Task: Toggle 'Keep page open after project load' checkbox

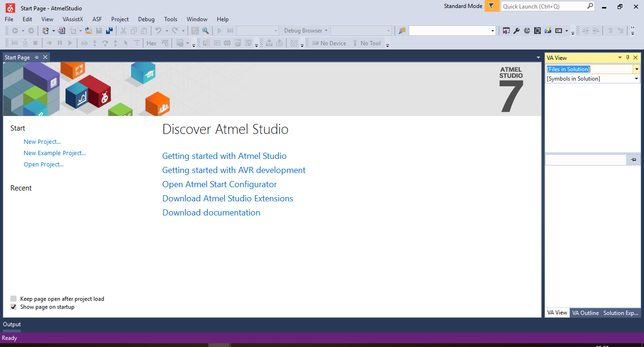Action: pyautogui.click(x=13, y=299)
